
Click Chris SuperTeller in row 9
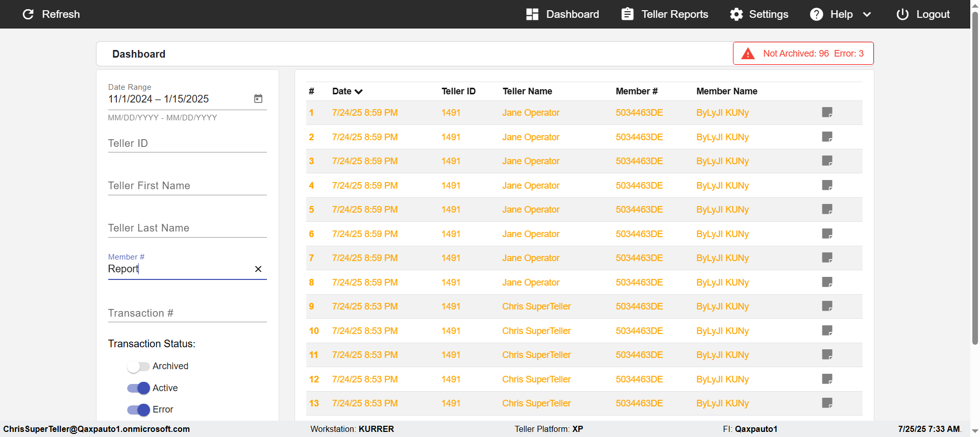(536, 306)
